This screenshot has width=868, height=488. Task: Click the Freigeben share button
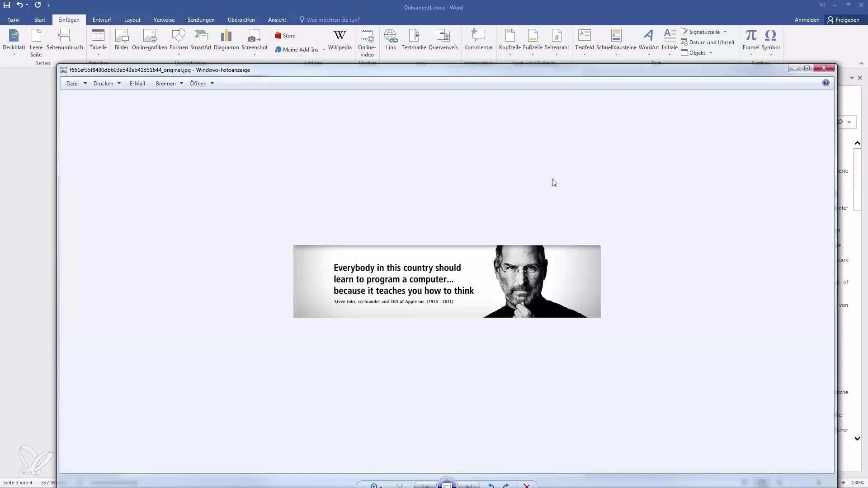(844, 20)
